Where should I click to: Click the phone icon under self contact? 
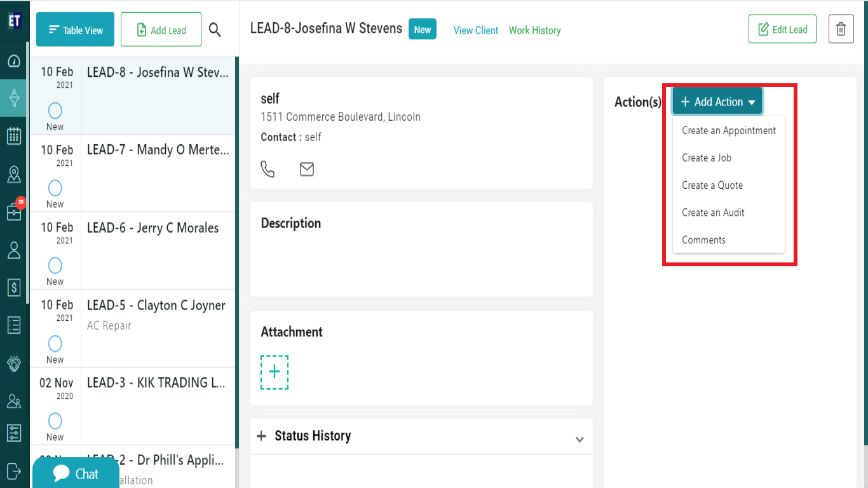coord(268,169)
